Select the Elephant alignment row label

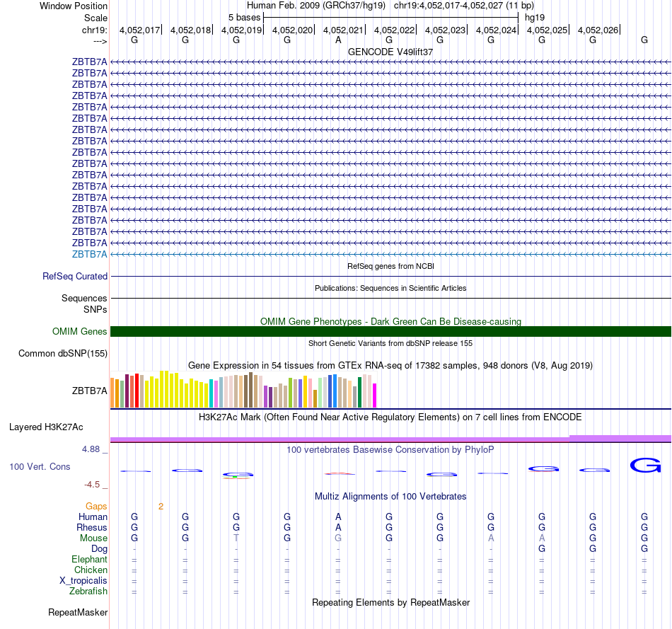89,559
